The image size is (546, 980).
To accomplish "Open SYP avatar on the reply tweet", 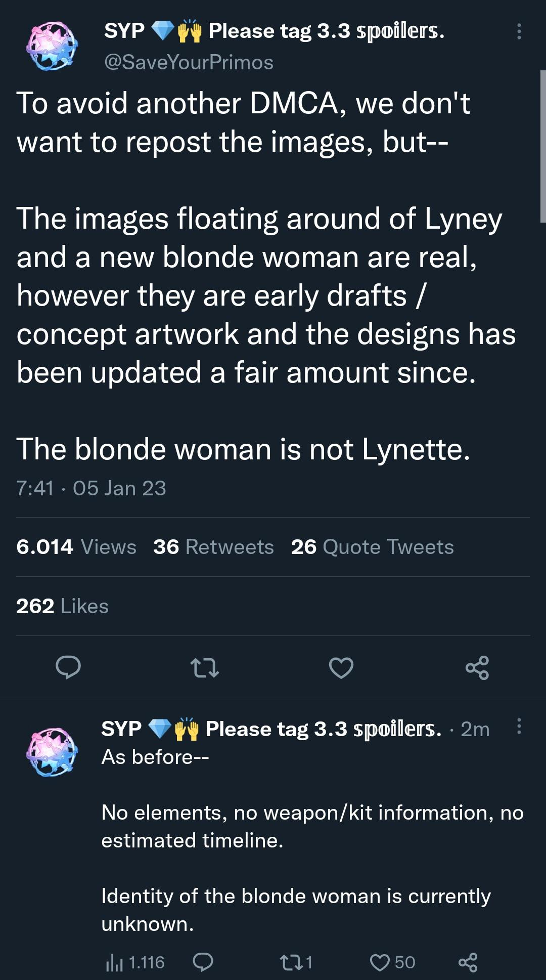I will [52, 751].
